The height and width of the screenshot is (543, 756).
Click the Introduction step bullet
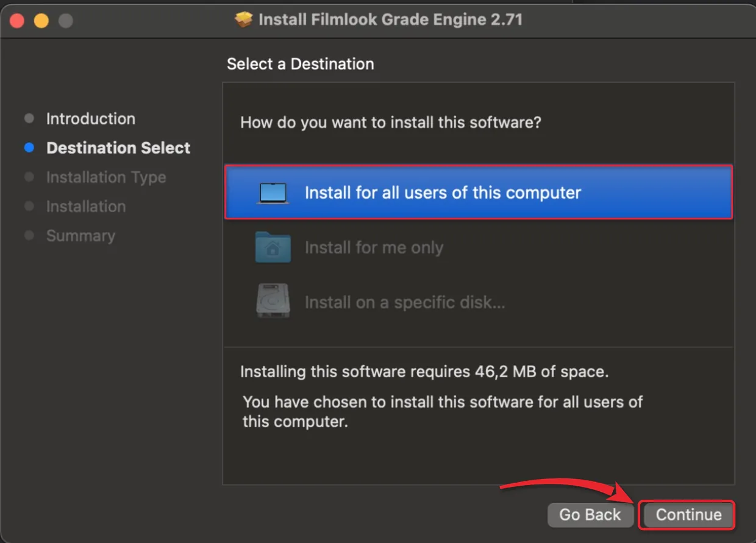[x=29, y=119]
